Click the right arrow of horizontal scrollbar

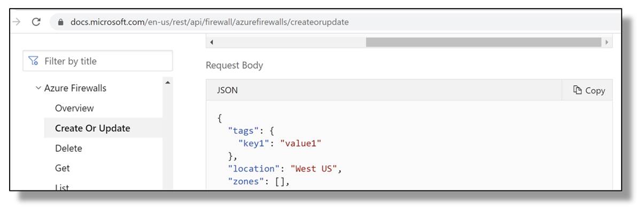(x=607, y=42)
